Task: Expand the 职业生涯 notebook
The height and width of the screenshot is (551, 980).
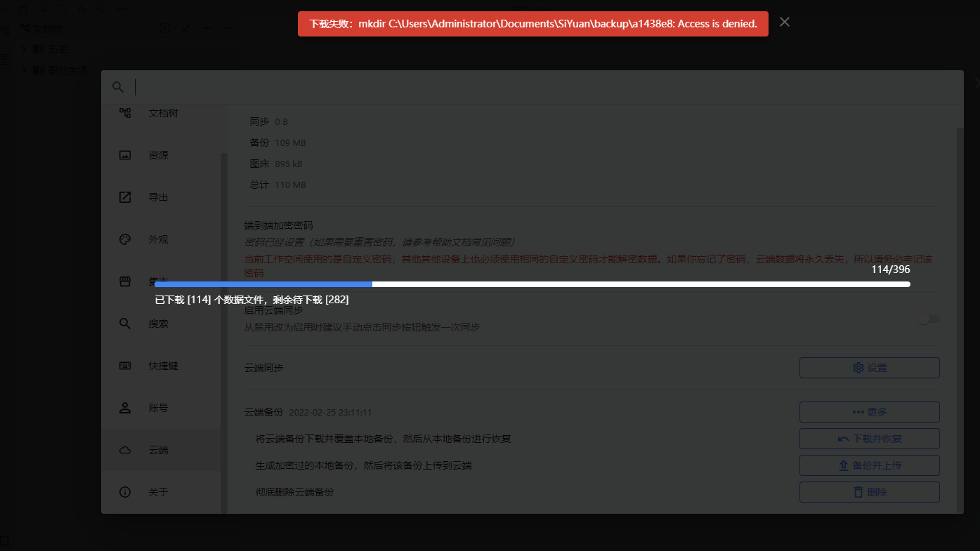Action: [24, 70]
